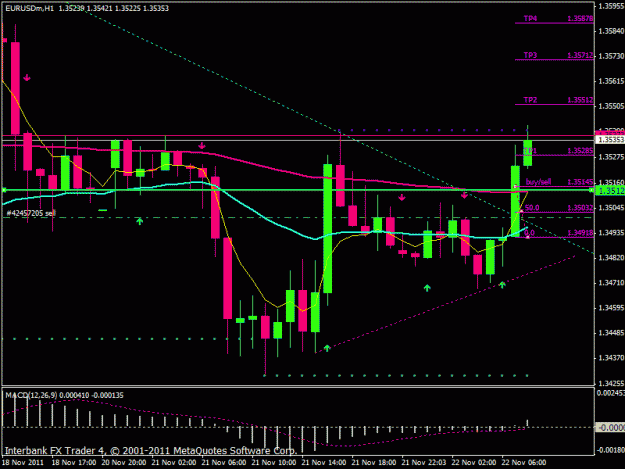
Task: Click the 1.34485 price axis label
Action: [x=611, y=333]
